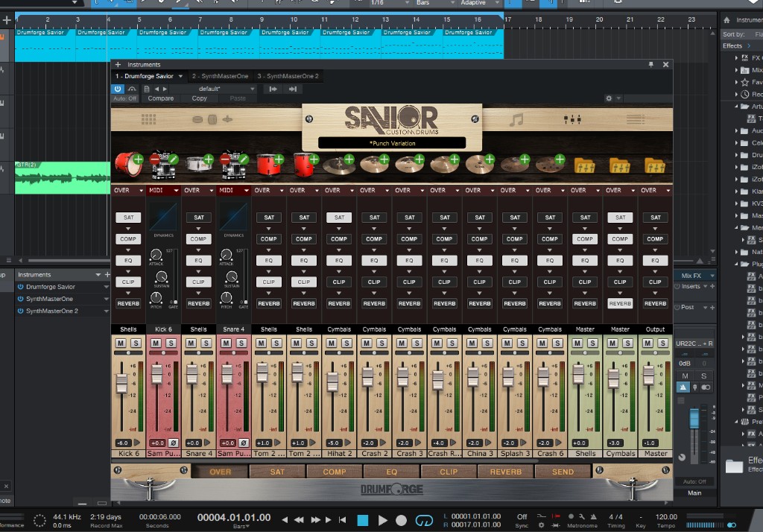This screenshot has width=763, height=532.
Task: Open the default* preset dropdown
Action: coord(212,89)
